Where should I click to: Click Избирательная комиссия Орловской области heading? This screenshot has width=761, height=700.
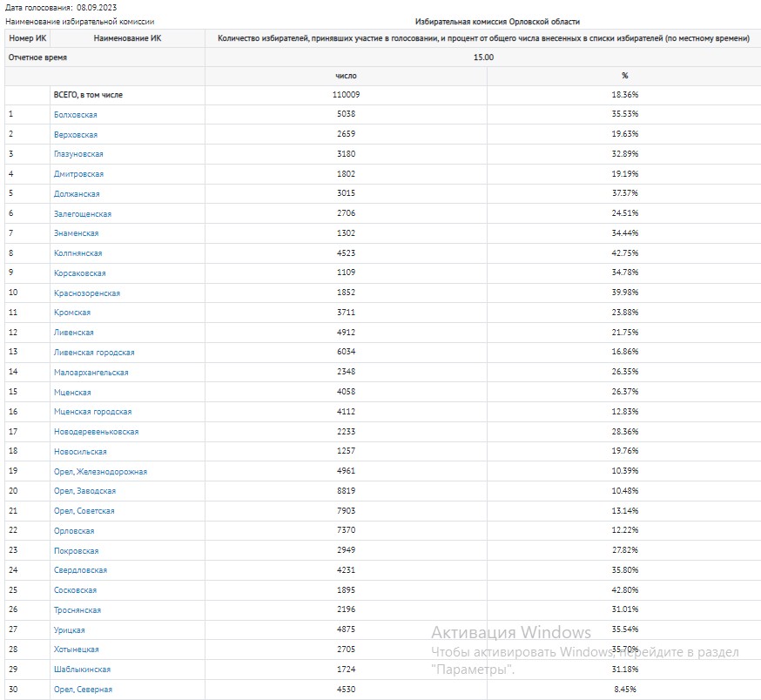[497, 22]
